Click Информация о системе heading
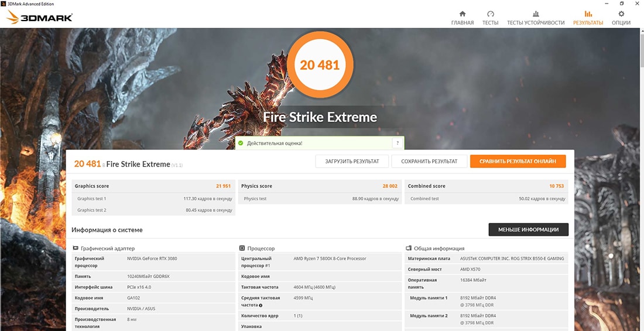 107,230
